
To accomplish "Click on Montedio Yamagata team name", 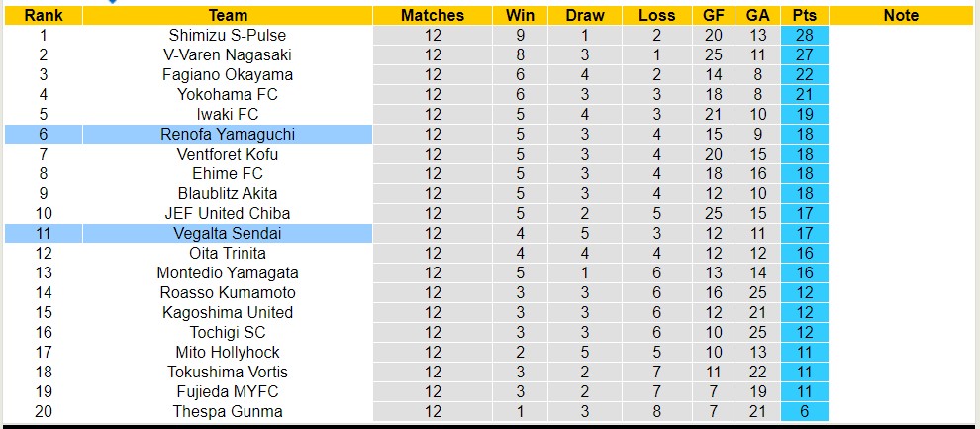I will [x=228, y=272].
